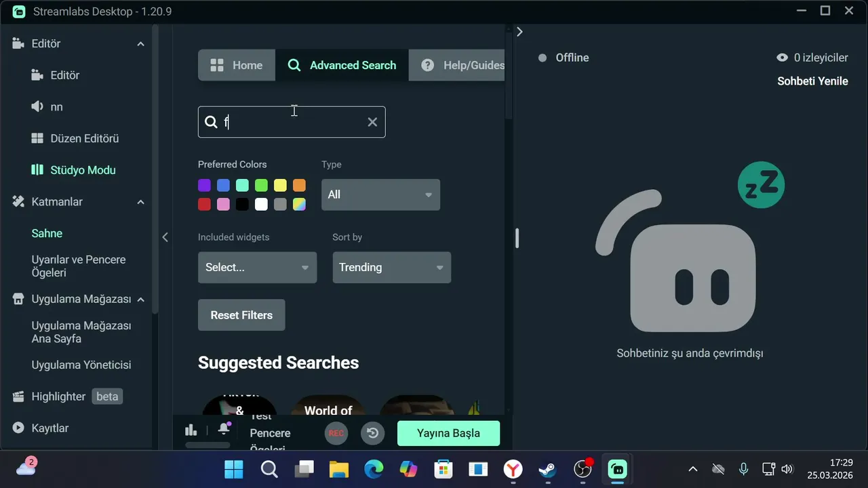Viewport: 868px width, 488px height.
Task: Activate Stüdyo Modu icon
Action: pyautogui.click(x=37, y=170)
